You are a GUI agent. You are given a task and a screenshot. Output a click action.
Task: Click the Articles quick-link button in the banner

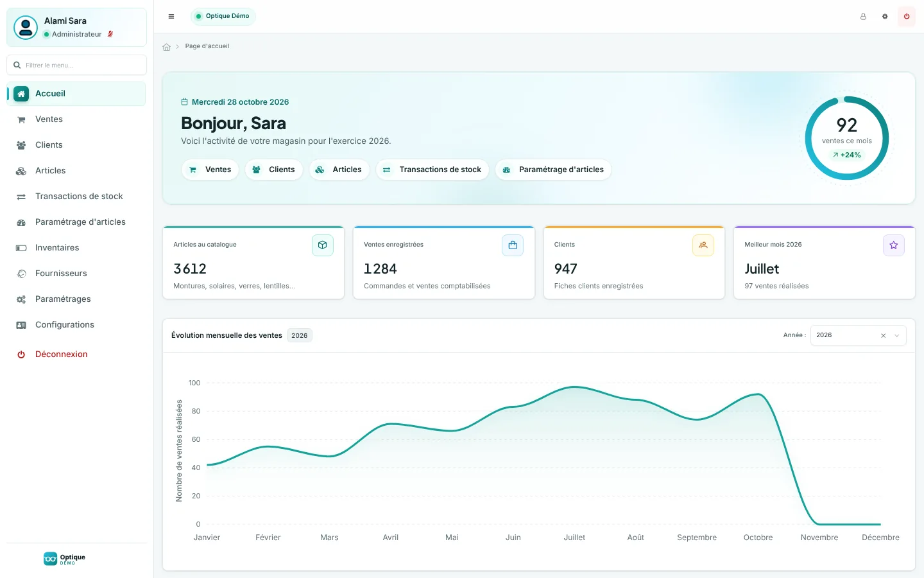(339, 170)
